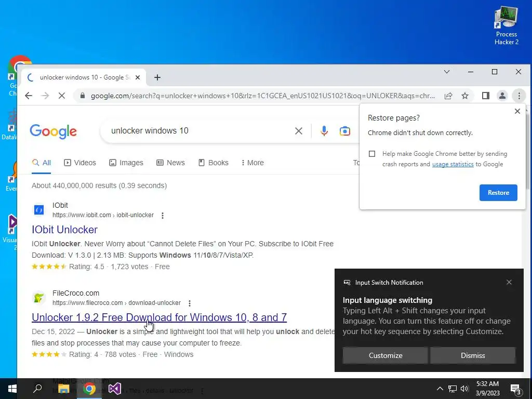Switch to Images results tab
This screenshot has height=399, width=532.
(x=126, y=163)
